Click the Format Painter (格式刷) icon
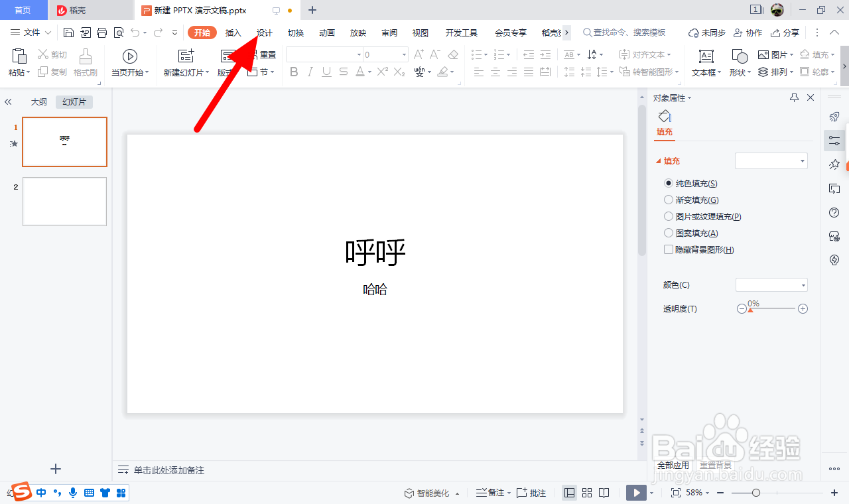 (86, 57)
